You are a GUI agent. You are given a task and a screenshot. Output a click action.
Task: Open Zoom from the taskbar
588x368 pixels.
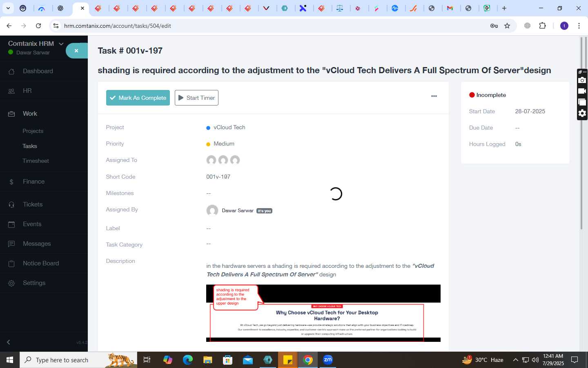328,360
